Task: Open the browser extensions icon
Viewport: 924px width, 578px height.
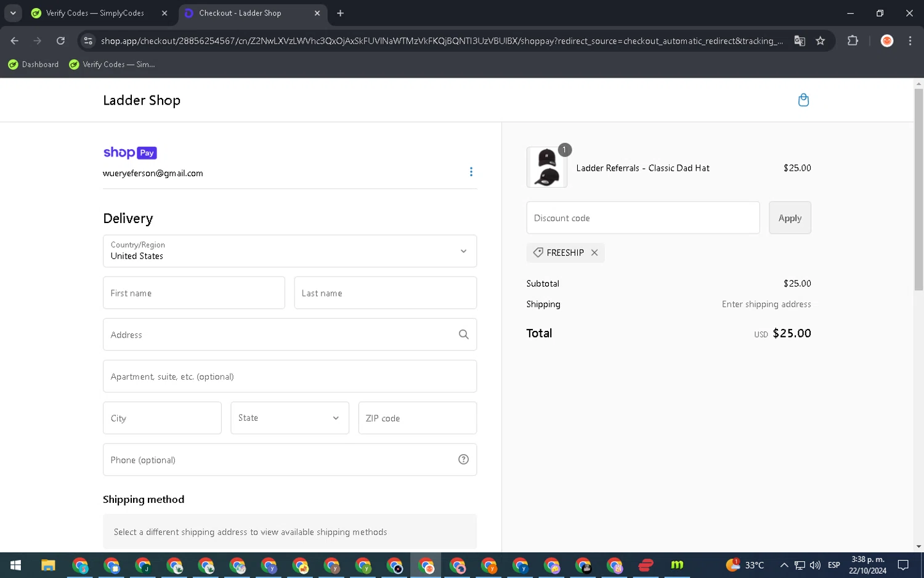Action: (853, 41)
